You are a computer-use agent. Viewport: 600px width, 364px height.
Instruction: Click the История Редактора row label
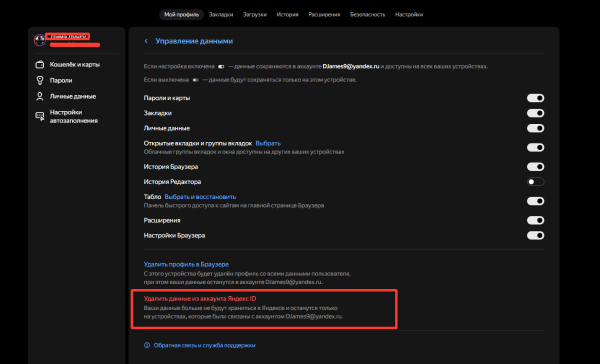172,182
